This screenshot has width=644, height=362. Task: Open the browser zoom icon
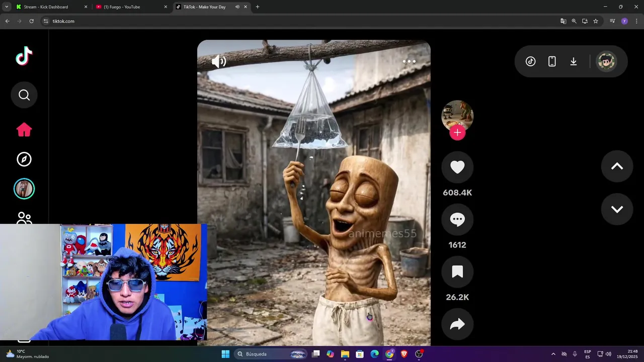[574, 21]
